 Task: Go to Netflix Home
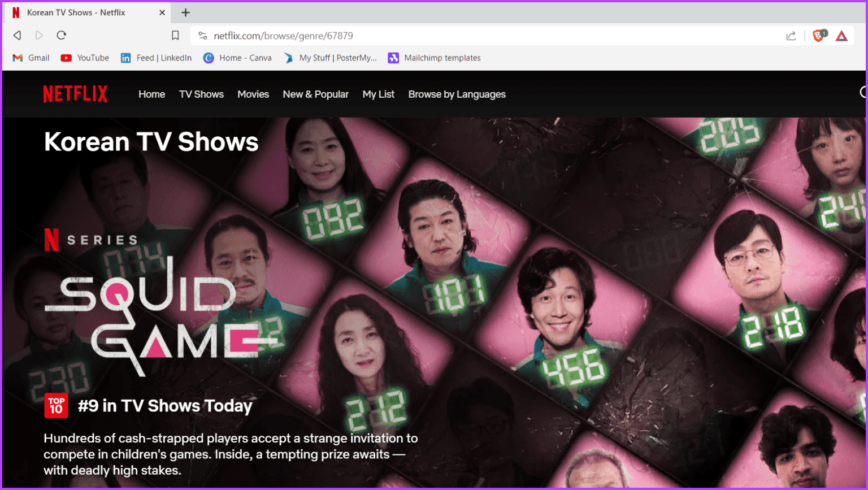click(x=151, y=94)
